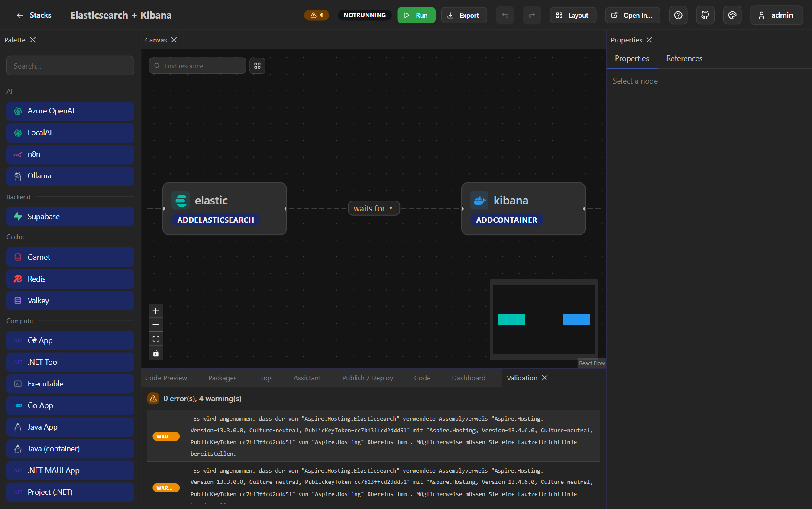
Task: Switch to the Packages tab
Action: [x=223, y=378]
